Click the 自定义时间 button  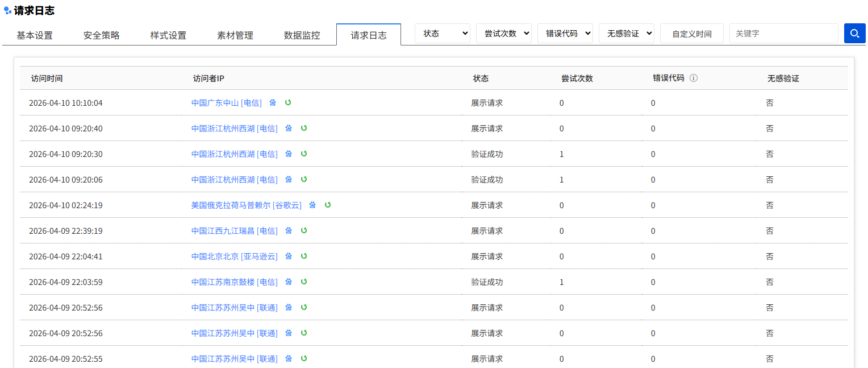pyautogui.click(x=692, y=34)
